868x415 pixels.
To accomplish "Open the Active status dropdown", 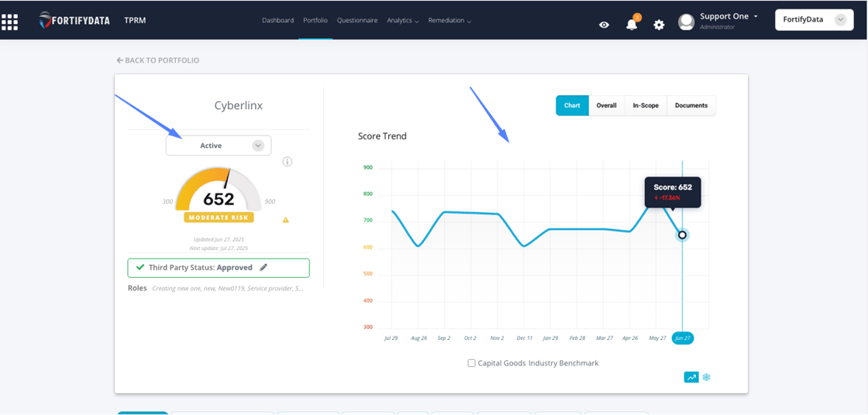I will (219, 146).
